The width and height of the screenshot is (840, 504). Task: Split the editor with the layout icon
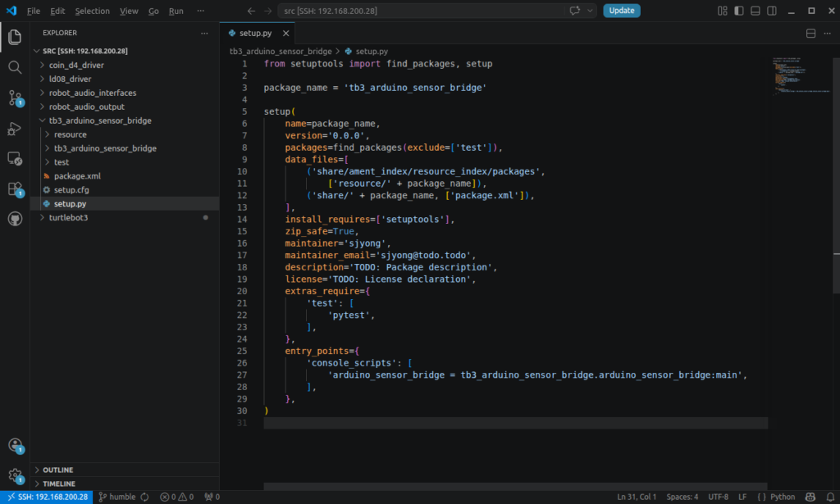click(810, 33)
